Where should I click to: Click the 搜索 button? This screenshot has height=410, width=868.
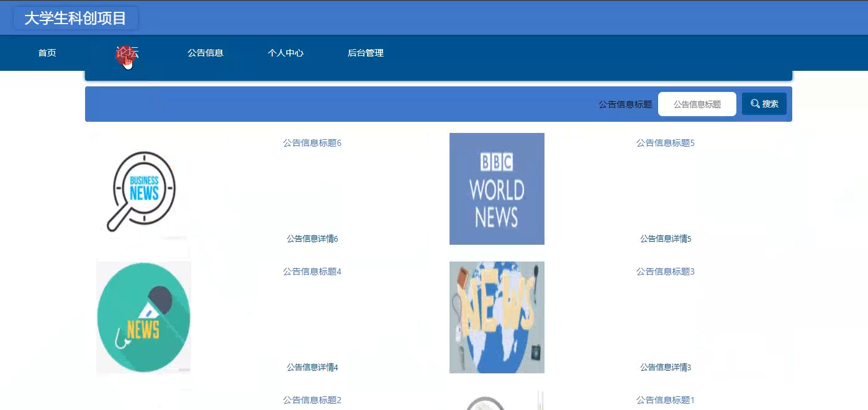764,104
